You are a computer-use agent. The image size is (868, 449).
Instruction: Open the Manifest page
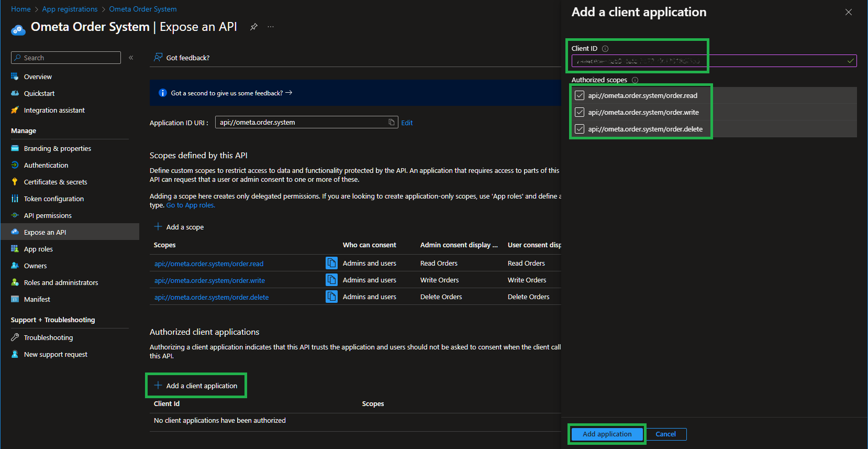37,299
